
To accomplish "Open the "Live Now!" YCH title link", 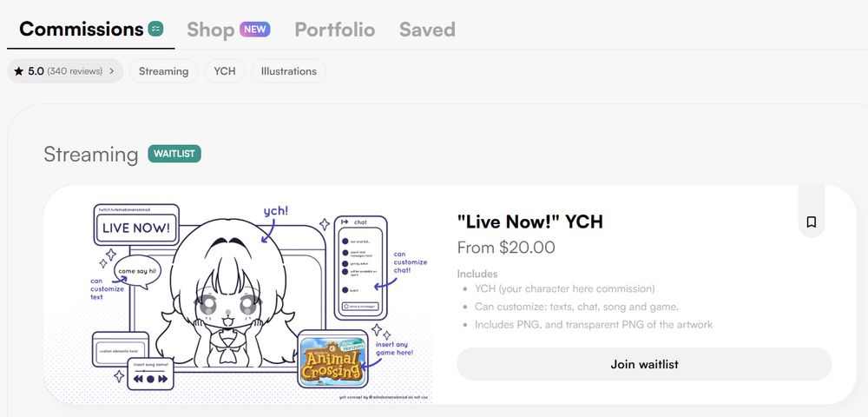I will pos(529,222).
